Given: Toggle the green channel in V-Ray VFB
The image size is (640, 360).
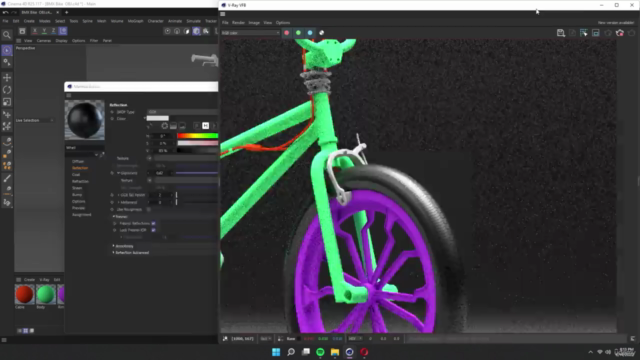Looking at the screenshot, I should click(x=298, y=33).
